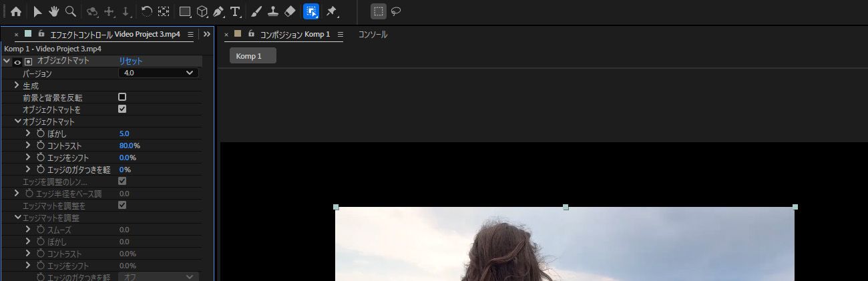The width and height of the screenshot is (868, 281).
Task: Select the Pen tool
Action: [x=218, y=11]
